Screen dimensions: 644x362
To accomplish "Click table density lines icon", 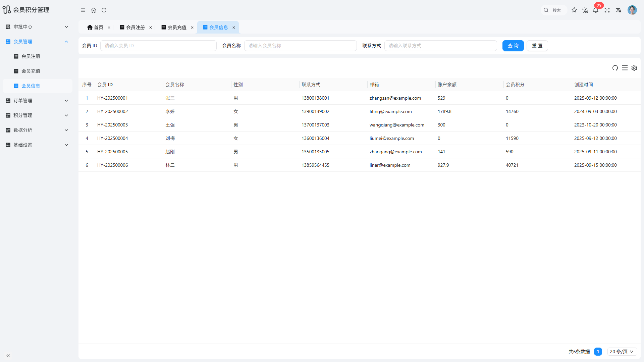I will (x=625, y=68).
